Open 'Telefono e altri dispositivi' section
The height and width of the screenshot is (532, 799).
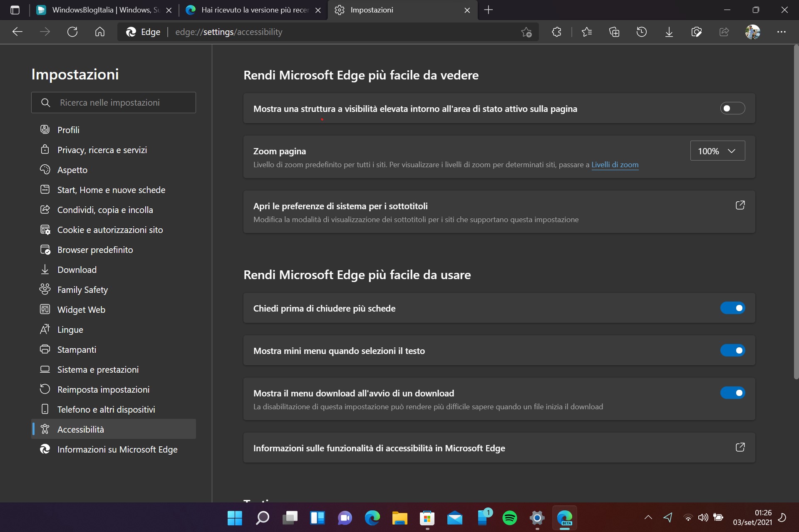pos(114,409)
